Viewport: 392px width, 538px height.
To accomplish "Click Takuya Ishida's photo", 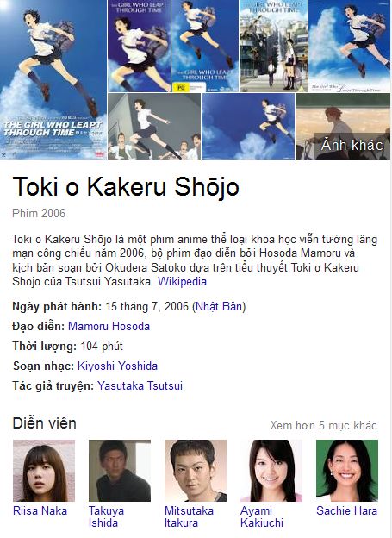I will (x=120, y=471).
